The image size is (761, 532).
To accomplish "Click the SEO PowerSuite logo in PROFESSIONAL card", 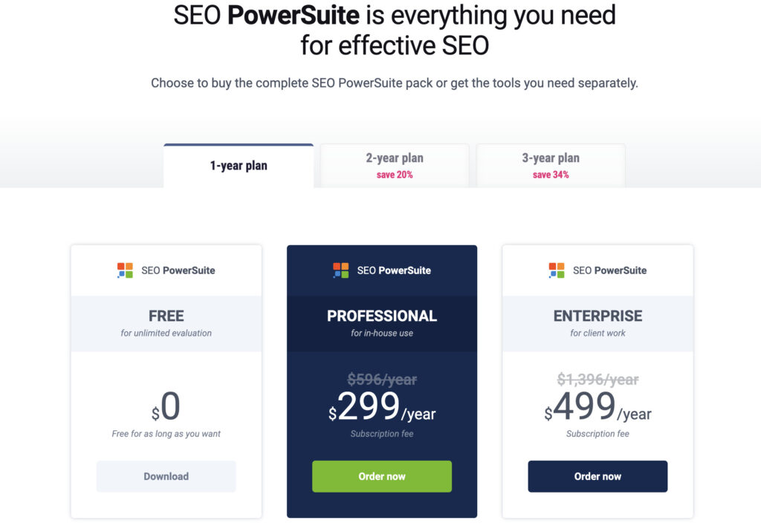I will (381, 270).
